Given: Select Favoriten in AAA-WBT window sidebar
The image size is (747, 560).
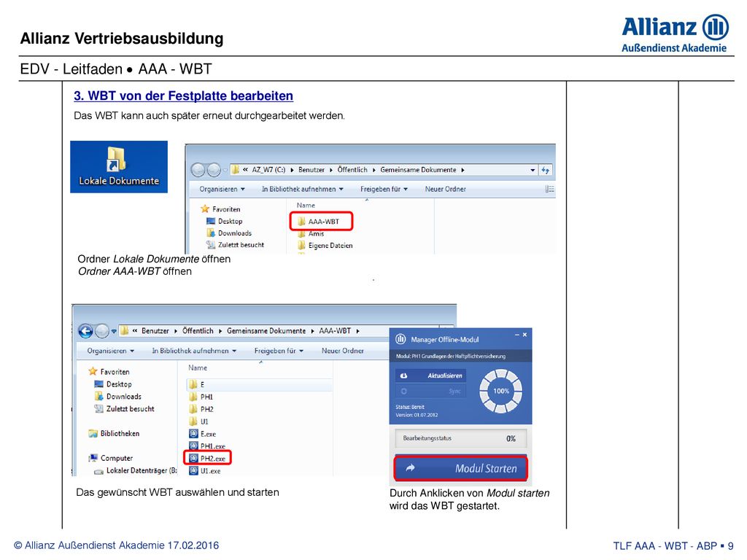Looking at the screenshot, I should click(x=109, y=371).
